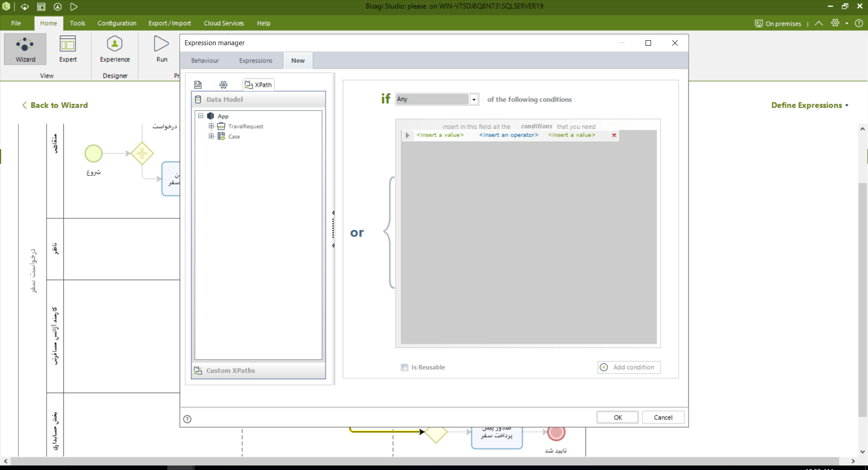Viewport: 868px width, 470px height.
Task: Switch to the Expressions tab
Action: click(255, 61)
